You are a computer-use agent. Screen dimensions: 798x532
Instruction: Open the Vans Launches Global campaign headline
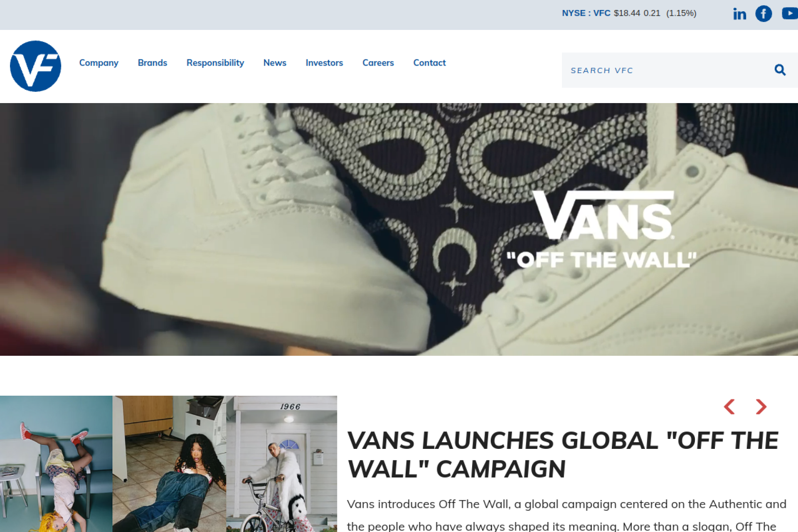tap(563, 455)
